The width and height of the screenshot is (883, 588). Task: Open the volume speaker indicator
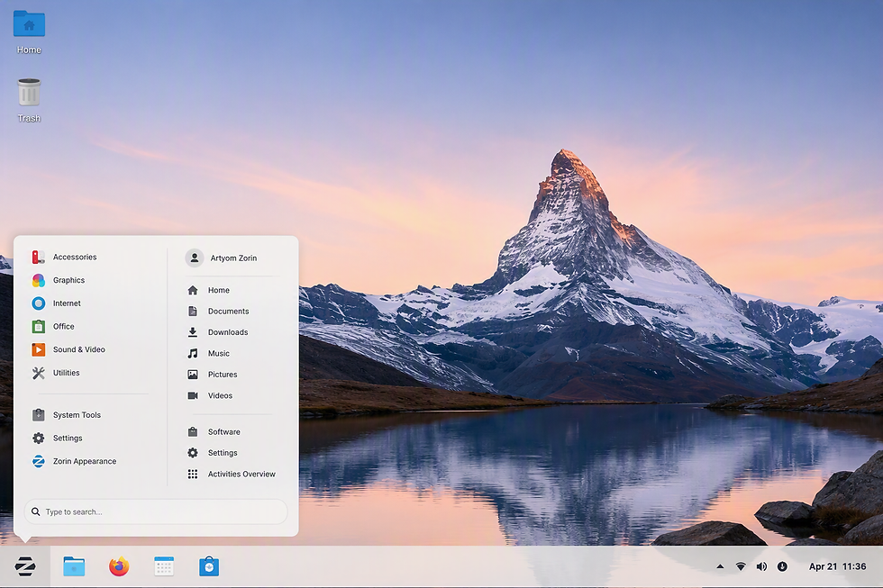tap(761, 566)
